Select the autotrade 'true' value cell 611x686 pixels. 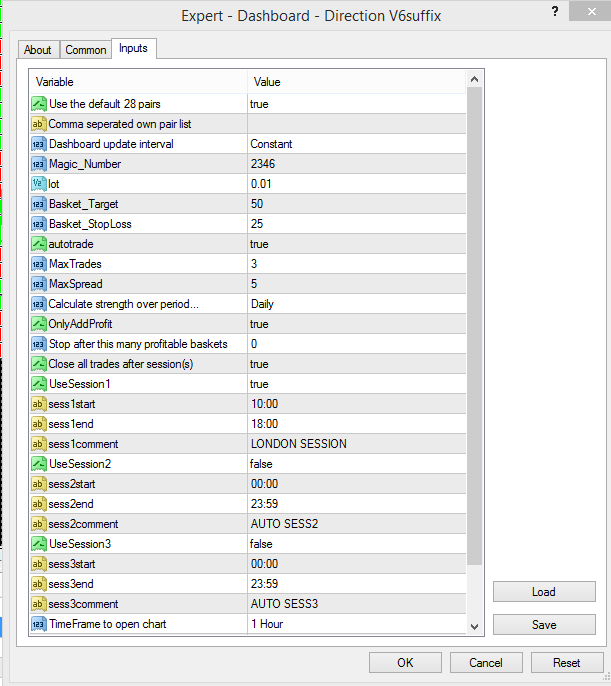click(x=356, y=244)
